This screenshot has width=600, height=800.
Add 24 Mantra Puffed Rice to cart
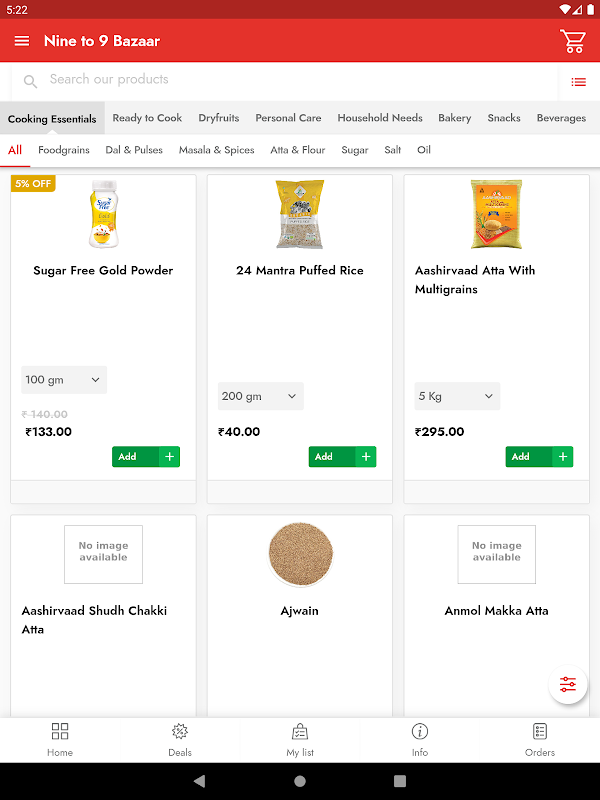tap(342, 457)
